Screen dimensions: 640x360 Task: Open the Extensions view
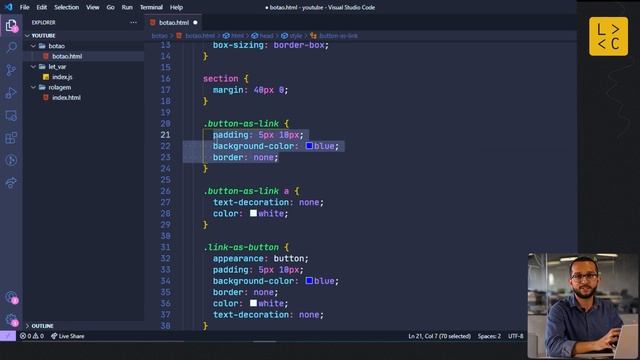(11, 138)
